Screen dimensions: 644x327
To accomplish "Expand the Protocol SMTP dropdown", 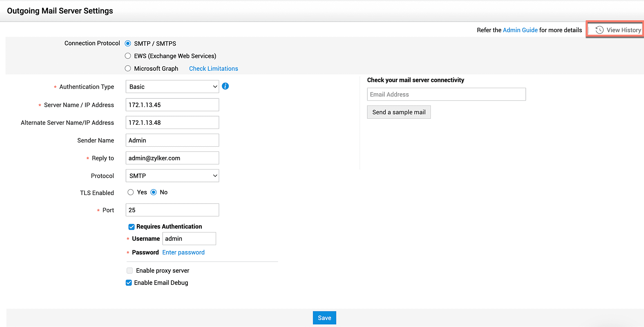I will (x=172, y=176).
